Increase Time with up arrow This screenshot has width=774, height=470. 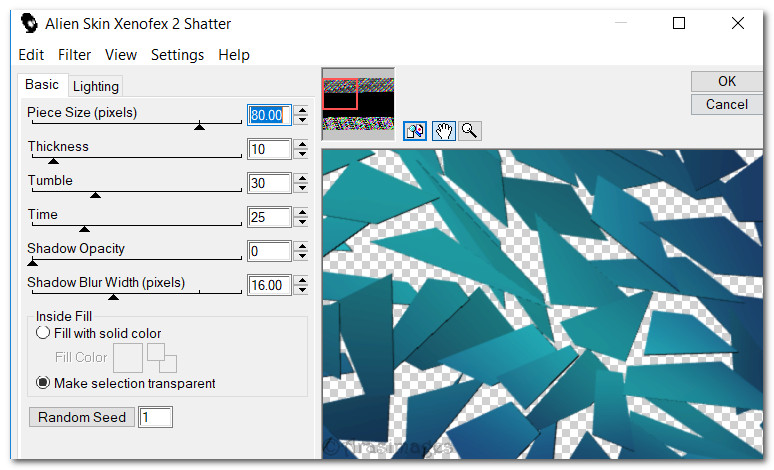302,212
